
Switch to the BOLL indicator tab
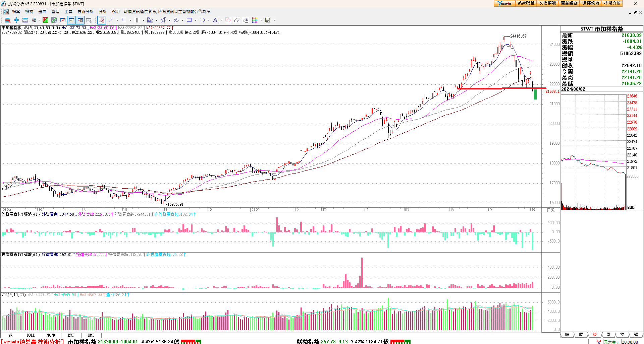pyautogui.click(x=31, y=335)
